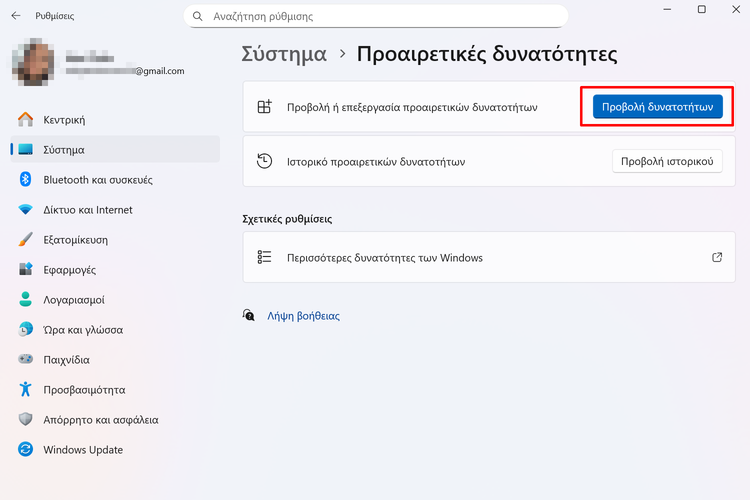The height and width of the screenshot is (500, 750).
Task: Select the Δίκτυο και Internet icon
Action: (26, 210)
